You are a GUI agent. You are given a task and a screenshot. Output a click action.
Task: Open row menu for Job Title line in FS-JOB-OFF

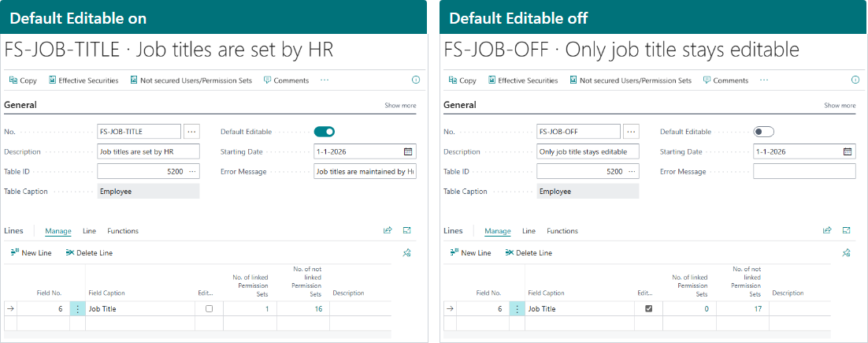[517, 308]
